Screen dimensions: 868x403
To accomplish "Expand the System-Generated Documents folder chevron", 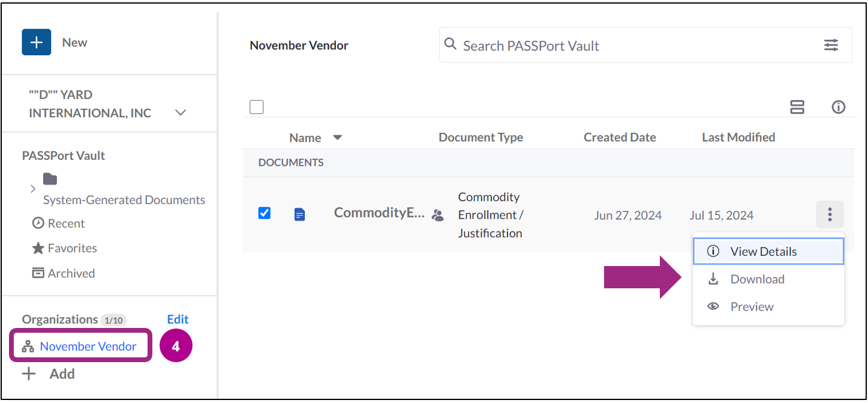I will click(34, 189).
